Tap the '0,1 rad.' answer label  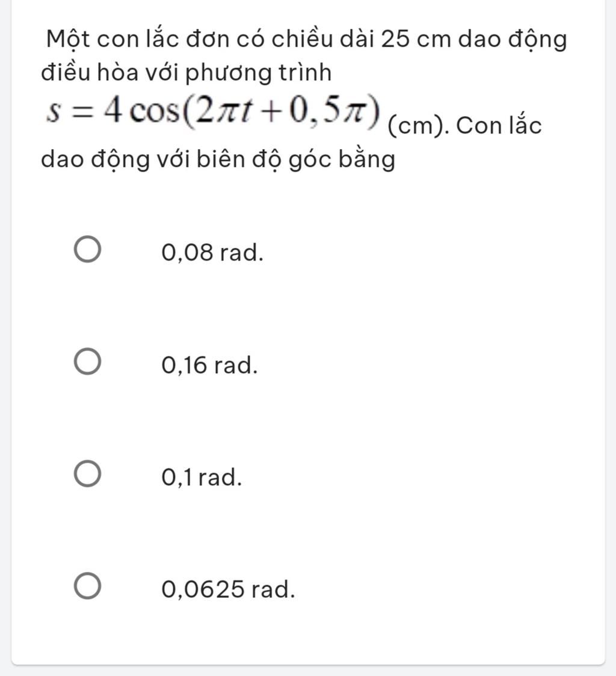(x=202, y=478)
